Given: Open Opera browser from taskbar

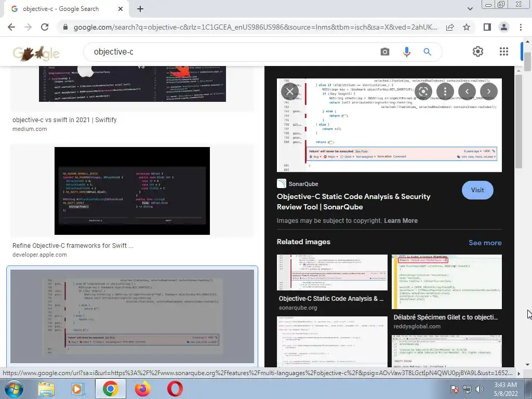Looking at the screenshot, I should click(x=175, y=389).
